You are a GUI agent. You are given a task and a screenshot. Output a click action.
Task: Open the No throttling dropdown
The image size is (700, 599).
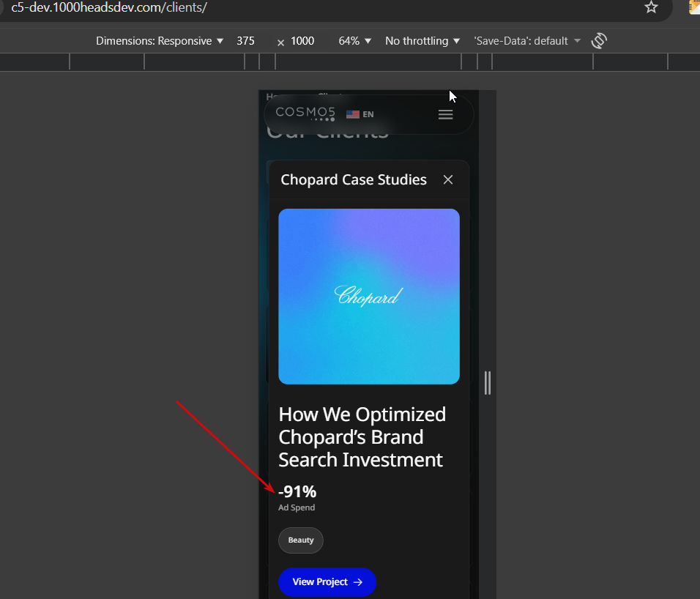coord(422,41)
